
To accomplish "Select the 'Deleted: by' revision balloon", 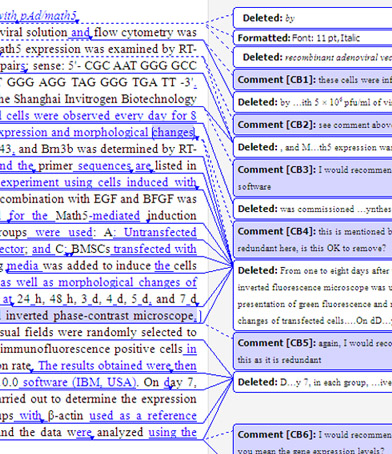I will pyautogui.click(x=313, y=18).
